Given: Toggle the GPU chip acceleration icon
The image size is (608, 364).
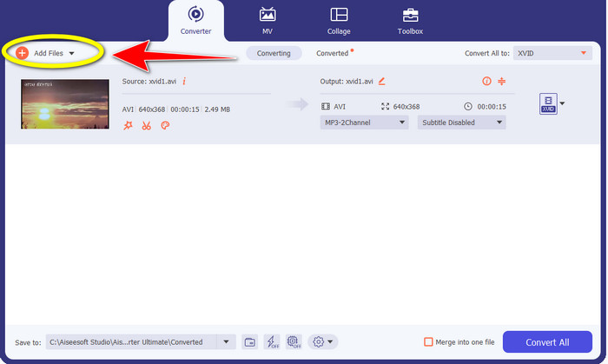Looking at the screenshot, I should point(294,342).
